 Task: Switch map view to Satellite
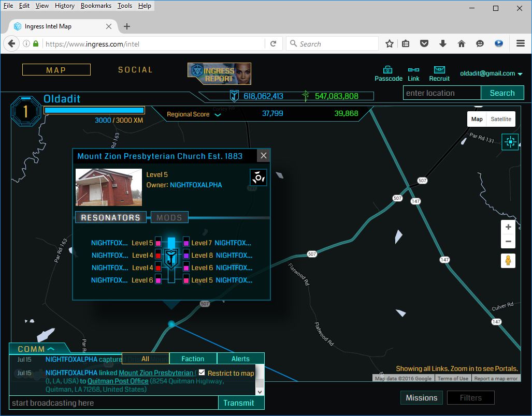(501, 119)
